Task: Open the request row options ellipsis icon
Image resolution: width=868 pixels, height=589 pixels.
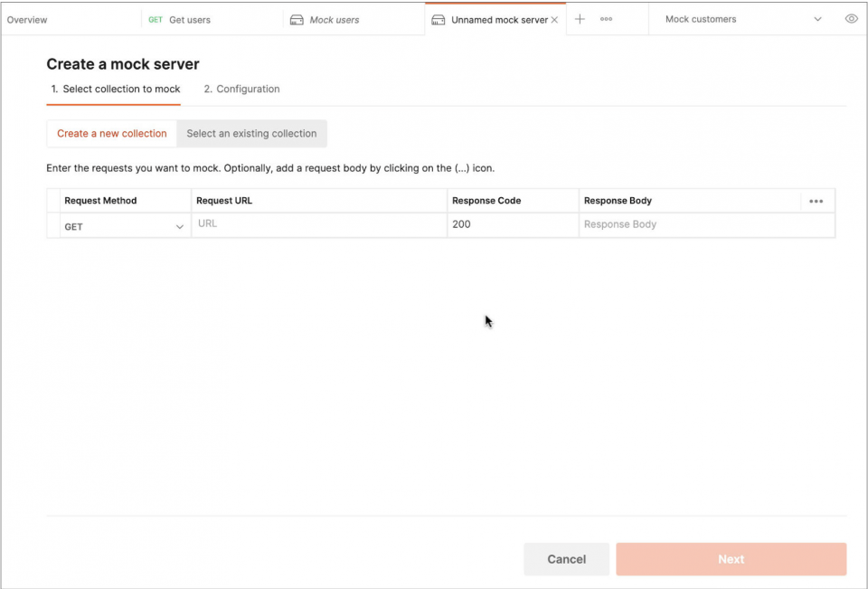Action: tap(816, 201)
